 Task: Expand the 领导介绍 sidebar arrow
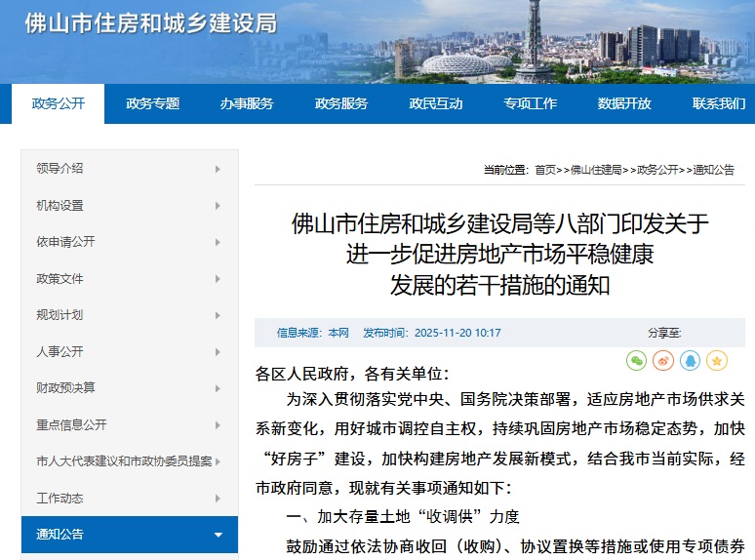pos(218,169)
